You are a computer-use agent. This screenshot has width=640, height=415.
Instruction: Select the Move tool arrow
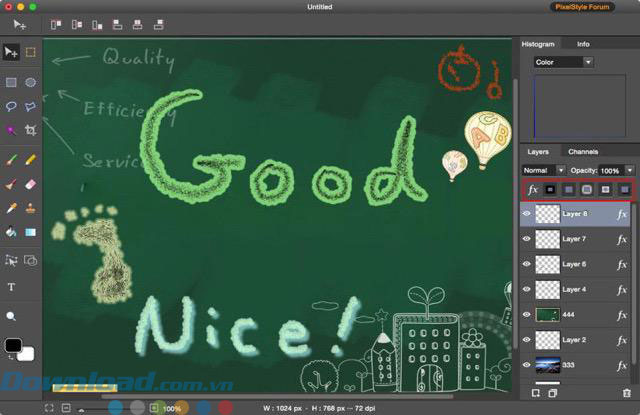(x=12, y=52)
